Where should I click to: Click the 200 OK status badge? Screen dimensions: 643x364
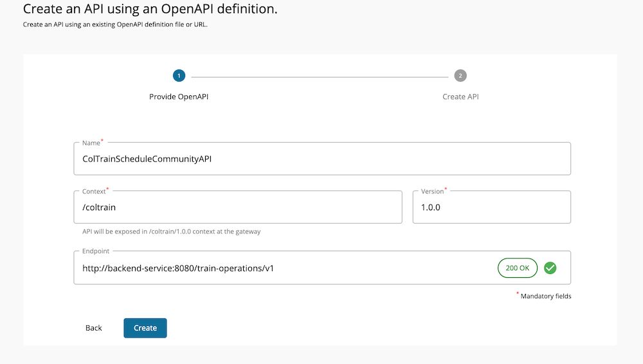(517, 268)
